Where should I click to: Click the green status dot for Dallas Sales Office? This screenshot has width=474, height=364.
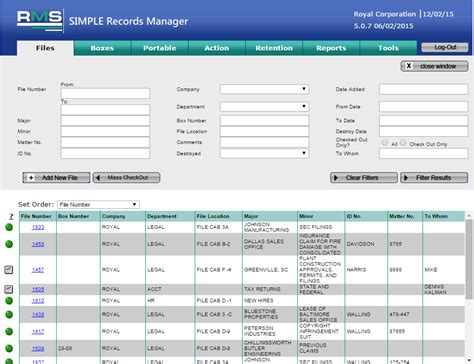(x=9, y=244)
